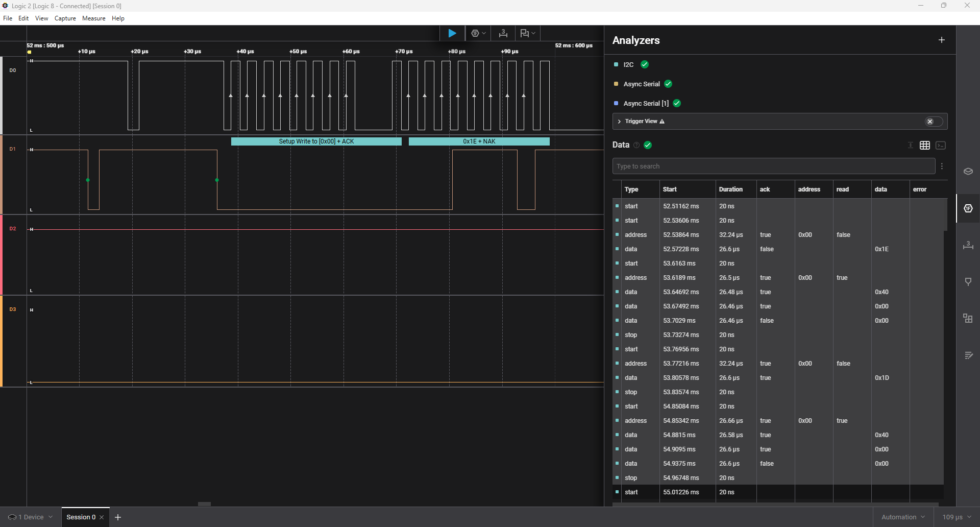
Task: Select the D0 channel label
Action: coord(13,70)
